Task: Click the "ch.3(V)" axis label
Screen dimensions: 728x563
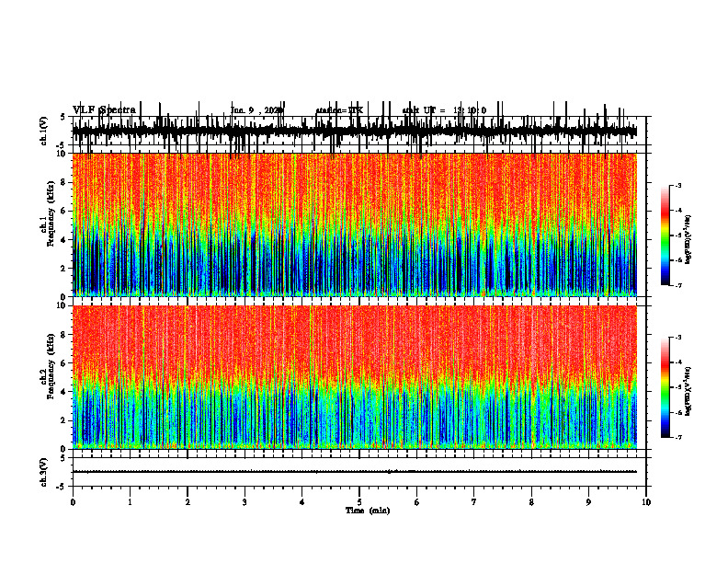Action: pos(44,472)
